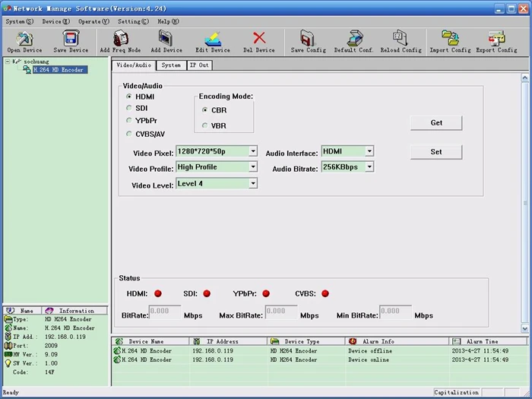Select H.264 HD Encoder in device tree
This screenshot has width=532, height=399.
point(58,70)
